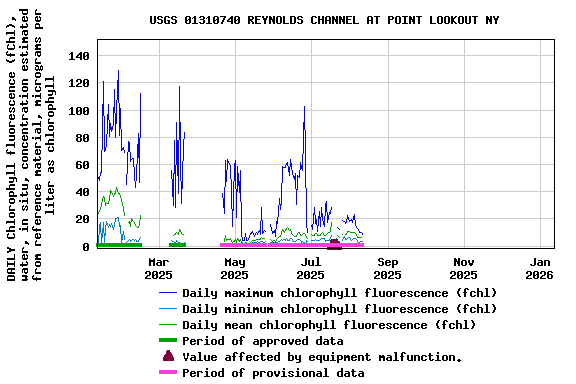Click the Period of provisional data legend text
The image size is (576, 384).
(x=273, y=373)
